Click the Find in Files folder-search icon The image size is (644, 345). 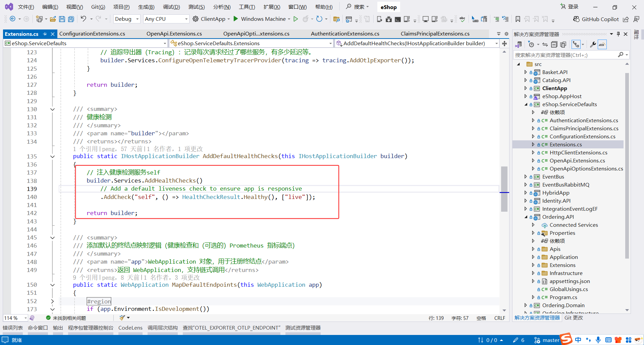coord(336,19)
